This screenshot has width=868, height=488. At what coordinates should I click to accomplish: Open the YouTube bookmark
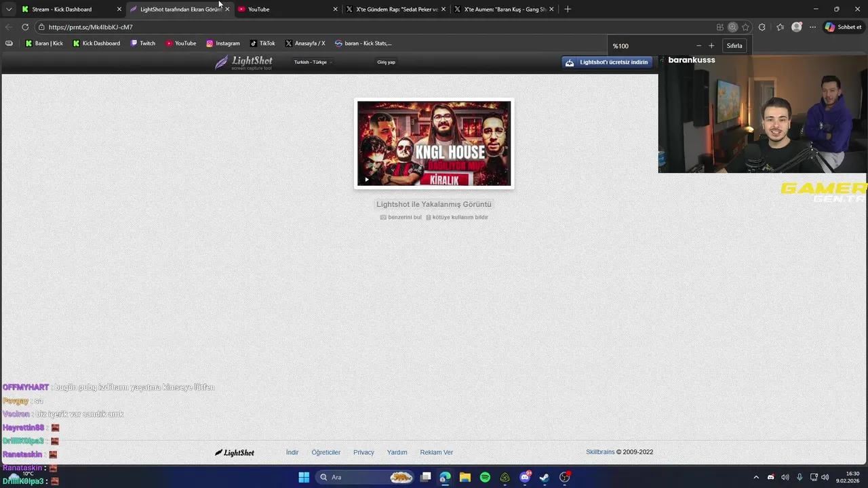coord(181,43)
